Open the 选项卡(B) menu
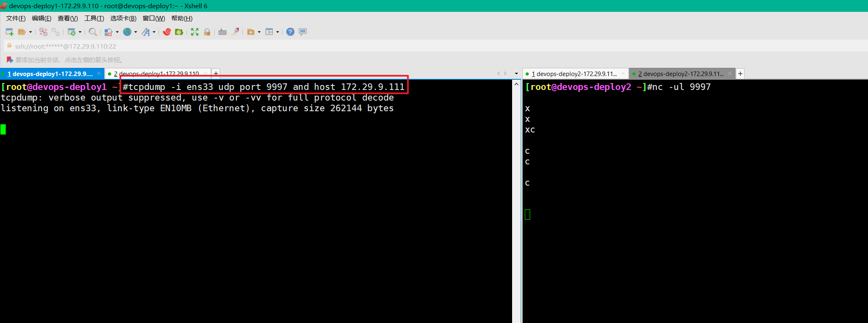This screenshot has height=323, width=868. click(x=123, y=18)
